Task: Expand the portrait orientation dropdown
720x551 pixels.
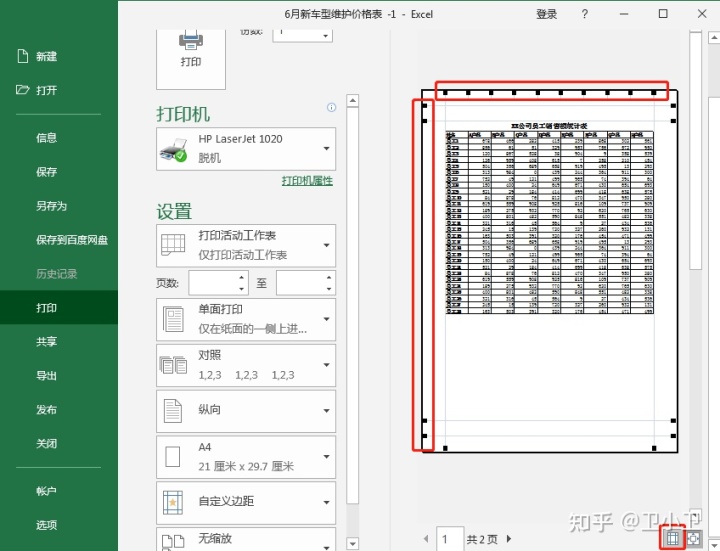Action: pos(326,410)
